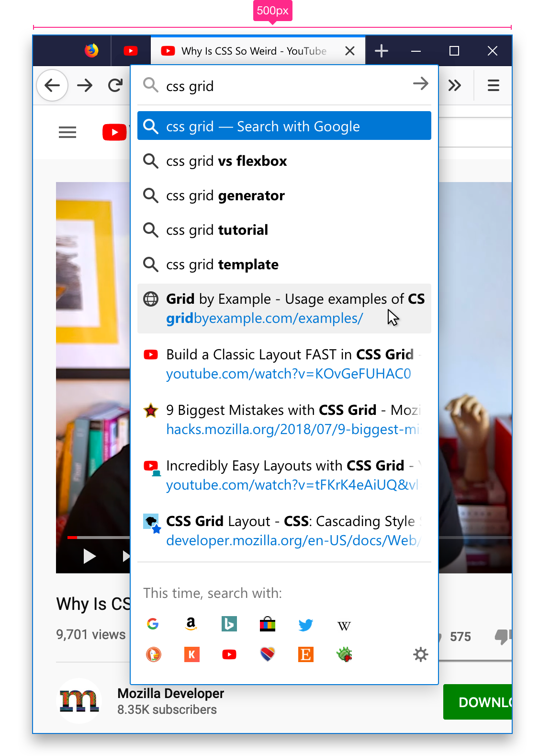Screen dimensions: 539x756
Task: Choose suggestion 'css grid generator'
Action: pyautogui.click(x=284, y=195)
